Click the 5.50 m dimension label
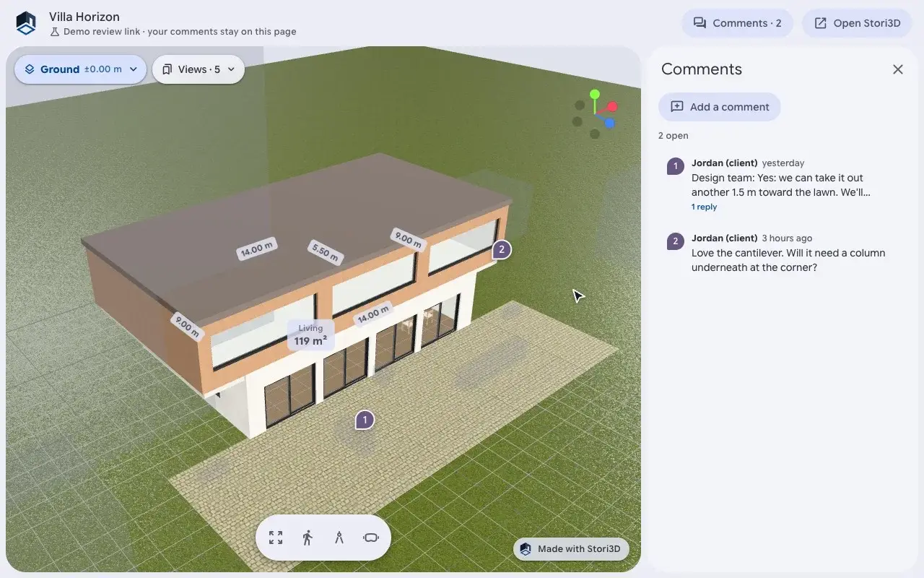The width and height of the screenshot is (924, 578). click(x=324, y=252)
